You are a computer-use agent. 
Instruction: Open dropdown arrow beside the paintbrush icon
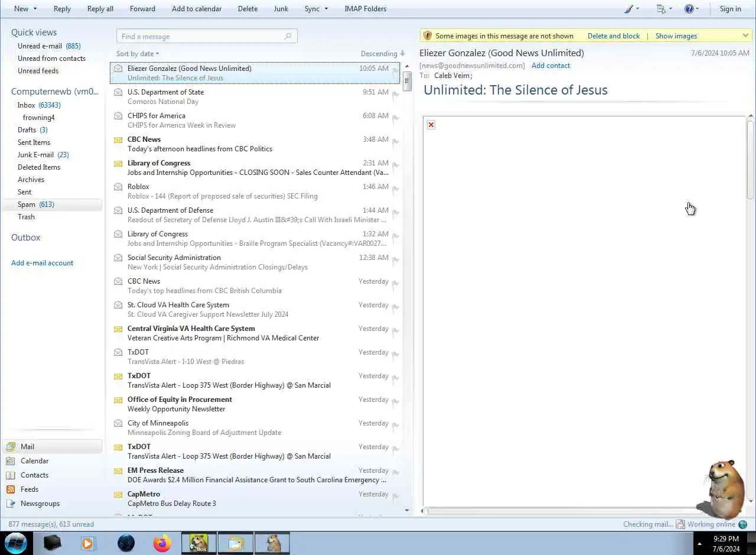[637, 9]
